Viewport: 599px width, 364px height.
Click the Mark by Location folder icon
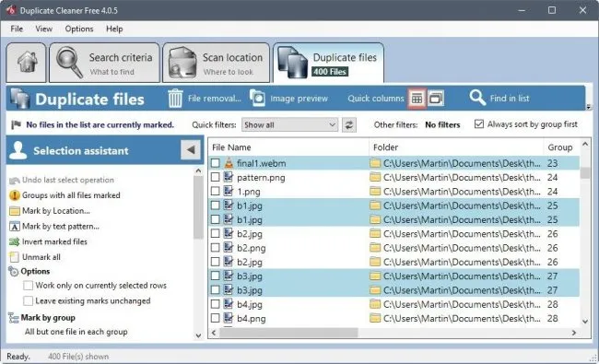15,211
